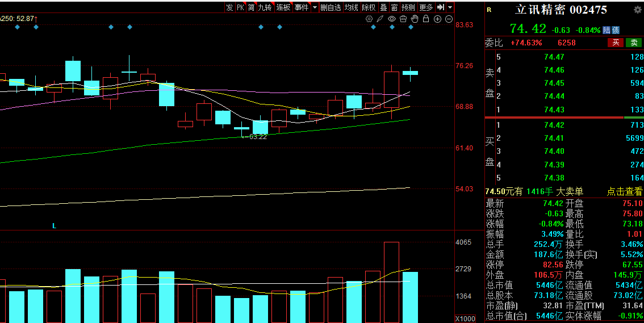
Task: Click the 涨停 price 82.56
Action: coord(553,265)
